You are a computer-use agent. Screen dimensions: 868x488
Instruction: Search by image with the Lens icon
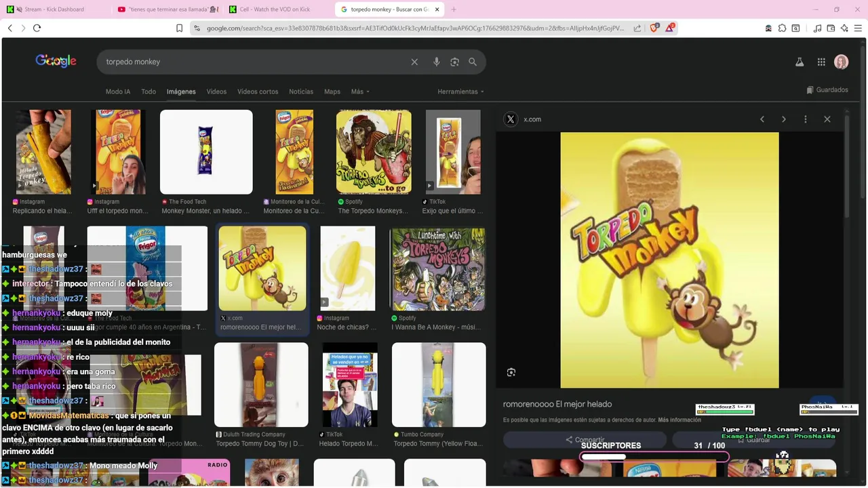click(x=454, y=62)
